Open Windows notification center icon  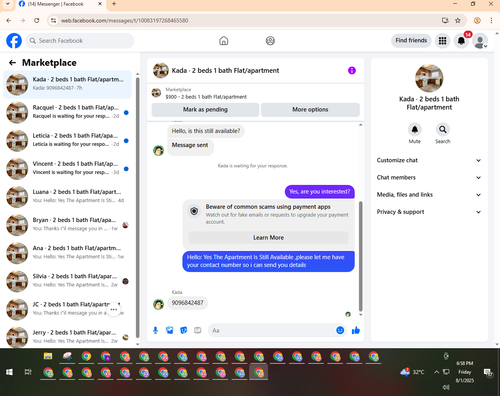488,372
